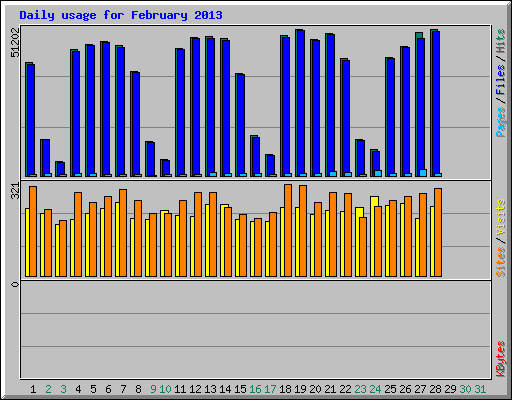This screenshot has width=512, height=400.
Task: Click the orange visits bar for day 28
Action: tap(438, 232)
